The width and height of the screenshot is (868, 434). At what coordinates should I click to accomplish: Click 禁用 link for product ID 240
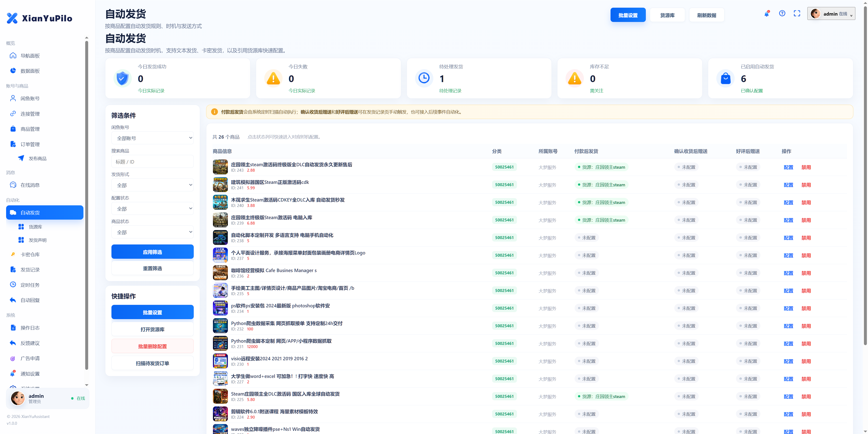tap(806, 202)
